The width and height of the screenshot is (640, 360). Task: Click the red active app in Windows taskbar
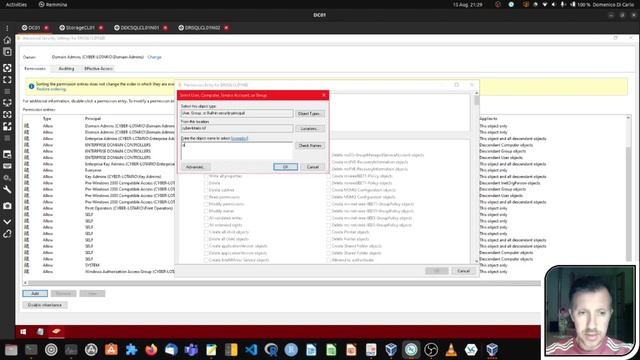(56, 331)
